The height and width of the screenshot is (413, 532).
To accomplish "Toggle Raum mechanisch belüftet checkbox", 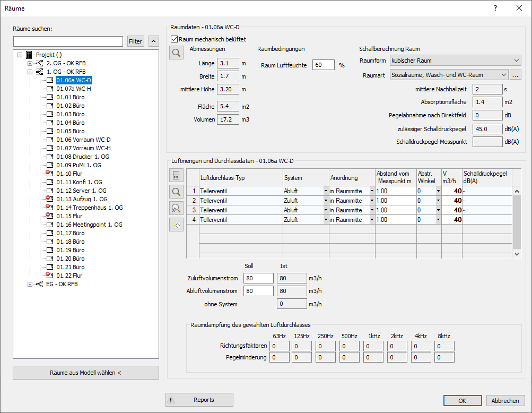I will pyautogui.click(x=174, y=39).
